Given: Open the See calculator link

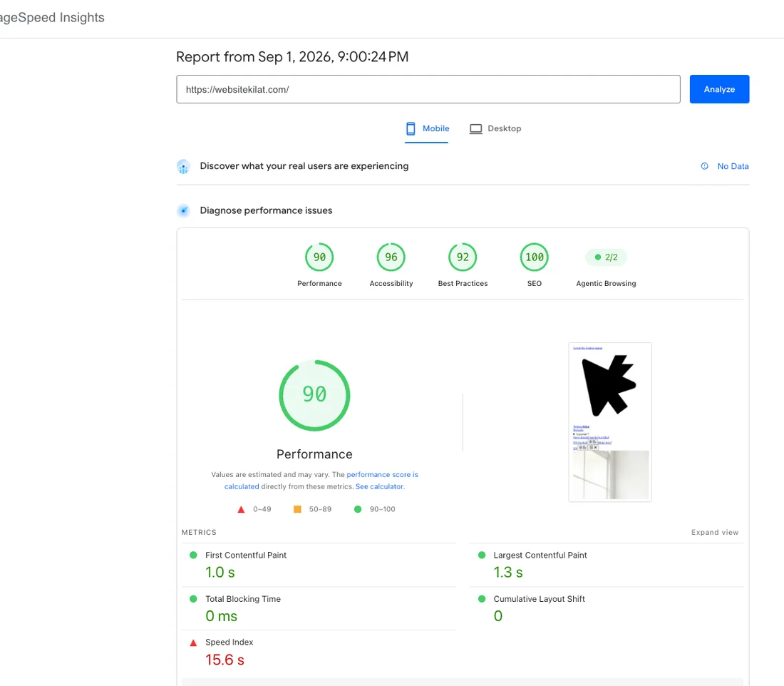Looking at the screenshot, I should coord(379,486).
